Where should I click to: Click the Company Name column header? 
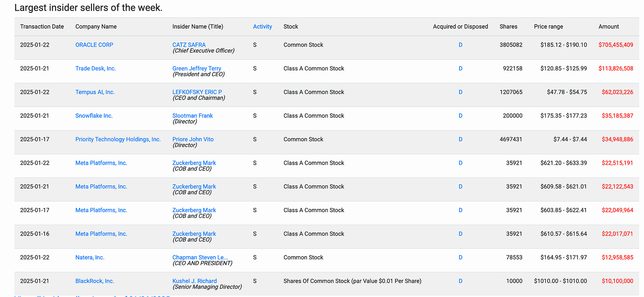(96, 27)
